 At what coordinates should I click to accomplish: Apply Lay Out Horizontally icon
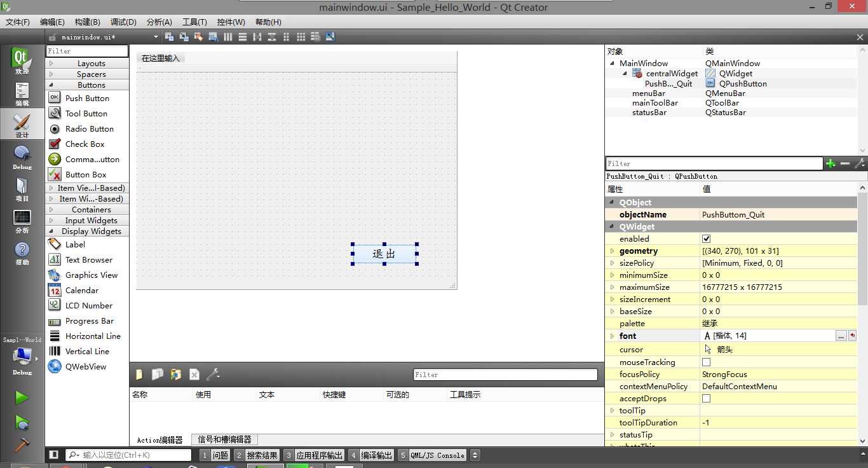(x=227, y=37)
